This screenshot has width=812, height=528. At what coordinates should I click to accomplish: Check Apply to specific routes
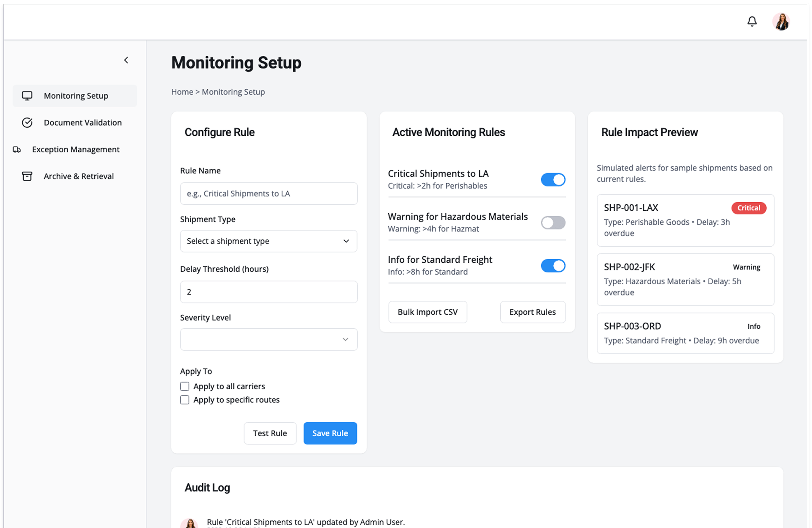[x=184, y=400]
